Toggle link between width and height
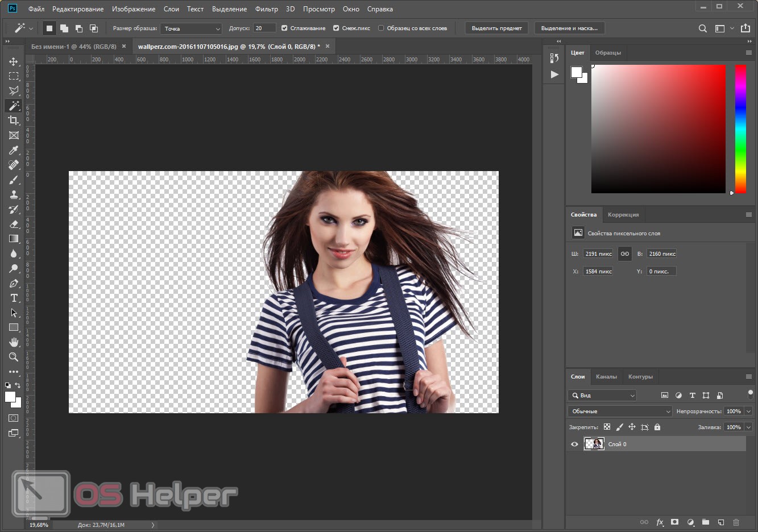 click(x=625, y=254)
